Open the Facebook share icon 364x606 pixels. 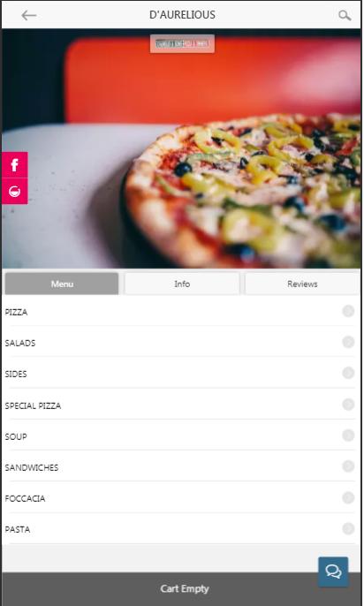tap(15, 165)
